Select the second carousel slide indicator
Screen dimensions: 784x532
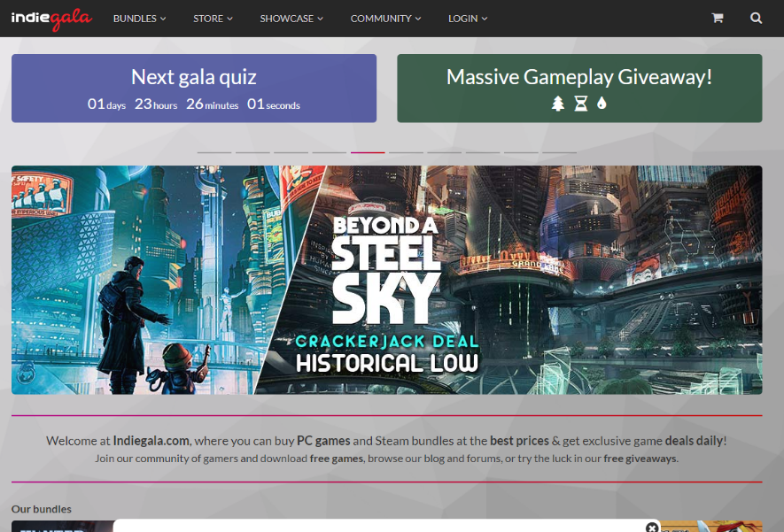click(252, 152)
